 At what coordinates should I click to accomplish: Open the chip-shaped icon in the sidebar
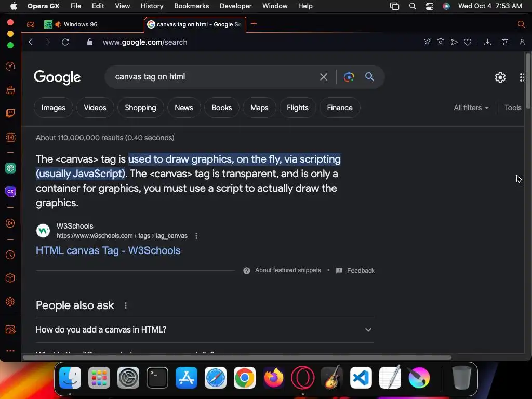(10, 137)
